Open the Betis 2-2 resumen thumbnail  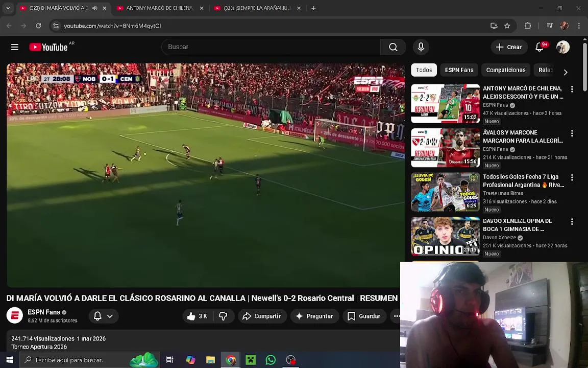coord(445,104)
